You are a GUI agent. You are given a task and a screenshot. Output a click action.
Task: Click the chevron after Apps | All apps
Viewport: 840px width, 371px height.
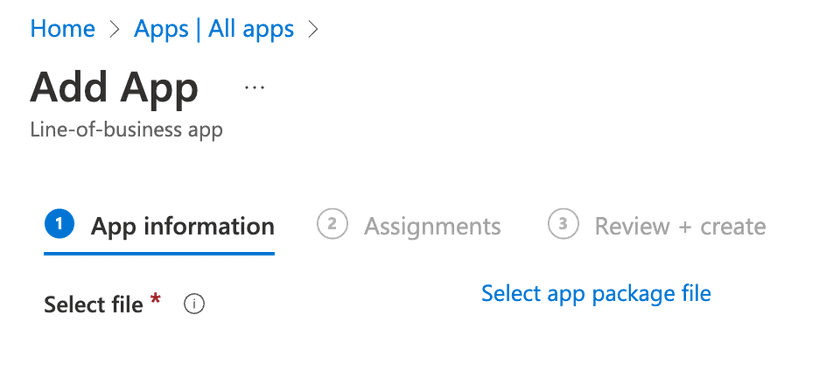coord(313,29)
